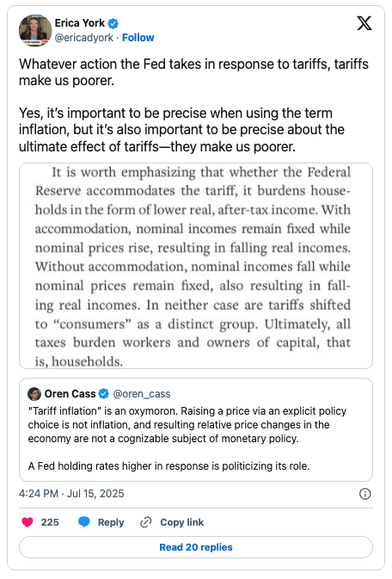Open the Erica York display name link
The height and width of the screenshot is (579, 392).
pos(80,23)
